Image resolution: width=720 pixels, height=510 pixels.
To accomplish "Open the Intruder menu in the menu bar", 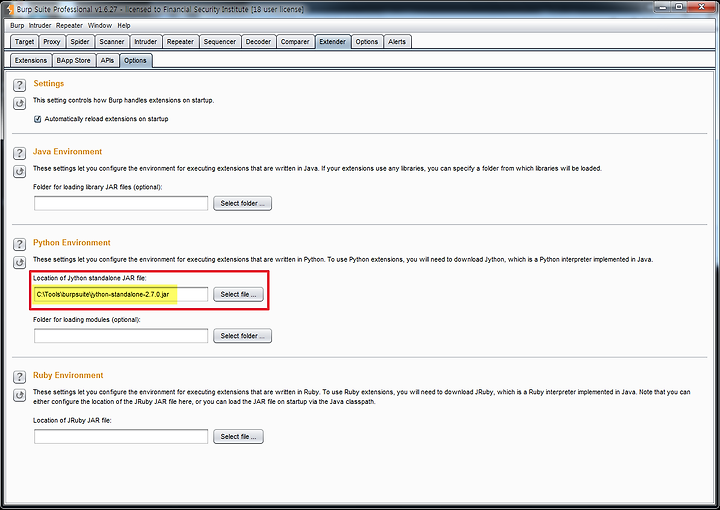I will [x=40, y=25].
